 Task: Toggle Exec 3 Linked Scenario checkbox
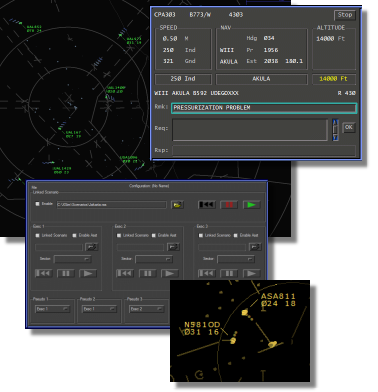tap(201, 235)
